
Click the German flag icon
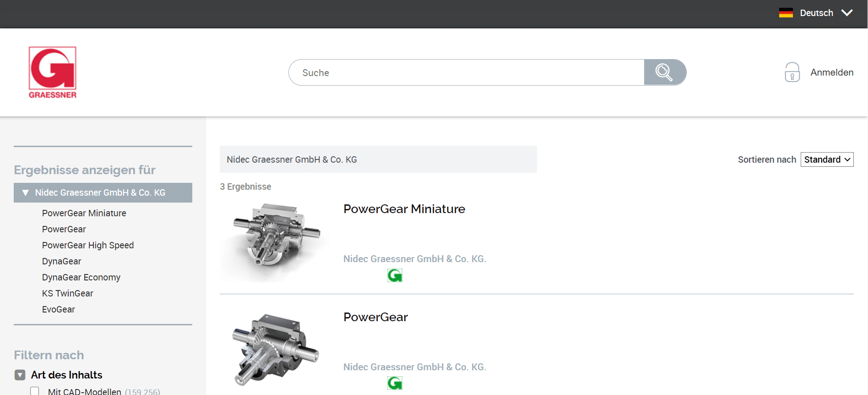point(786,13)
